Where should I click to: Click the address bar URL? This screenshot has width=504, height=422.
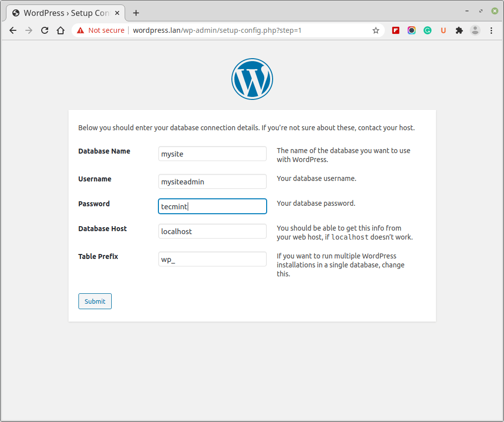[x=217, y=30]
